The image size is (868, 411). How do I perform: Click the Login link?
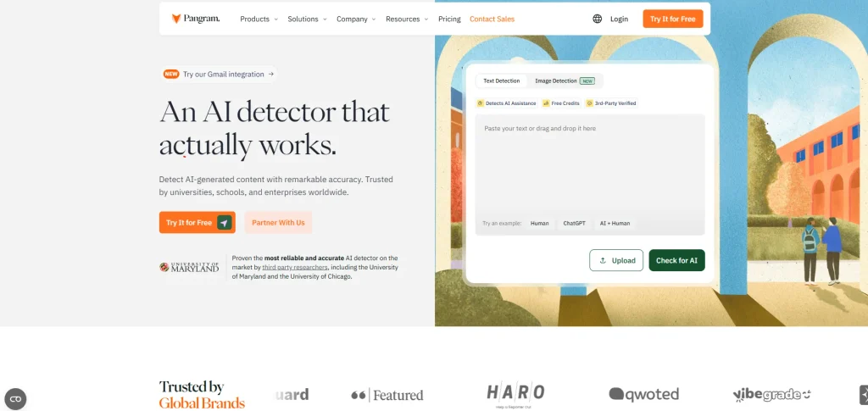(x=619, y=19)
